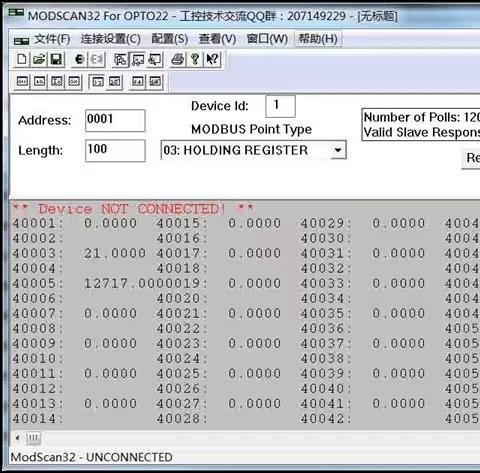Viewport: 480px width, 473px height.
Task: Click the grayed Disconnect toolbar icon
Action: pos(97,59)
